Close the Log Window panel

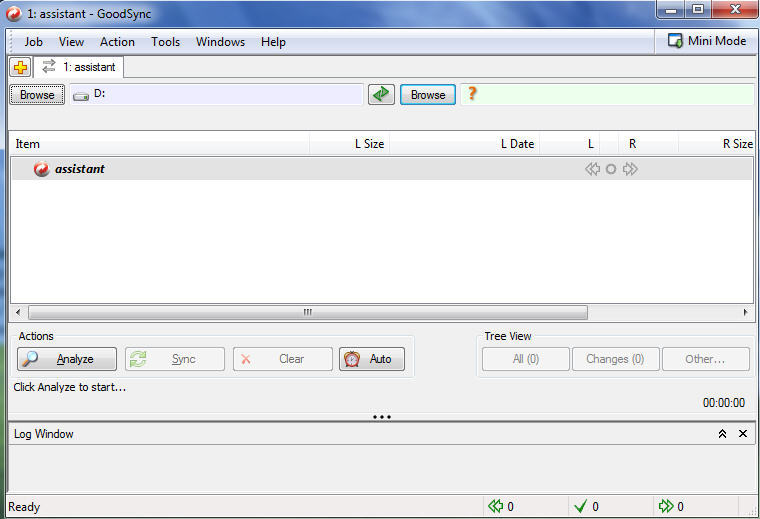point(743,434)
